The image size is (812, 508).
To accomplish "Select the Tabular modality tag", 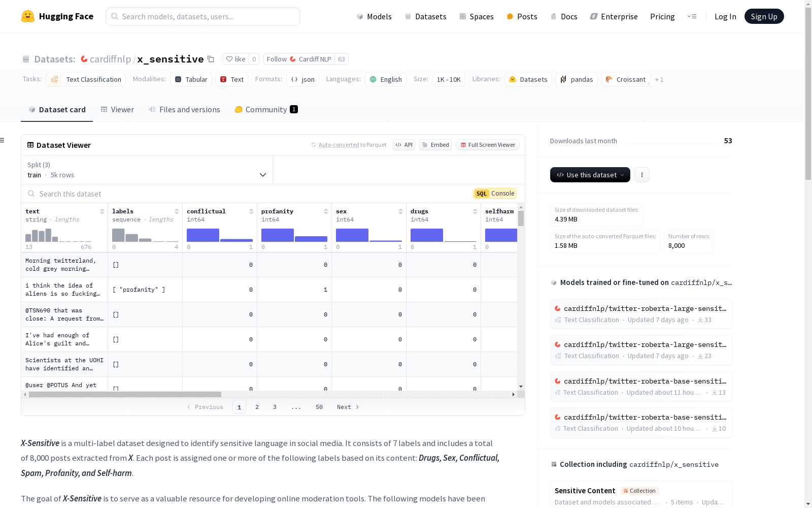I will pyautogui.click(x=191, y=79).
